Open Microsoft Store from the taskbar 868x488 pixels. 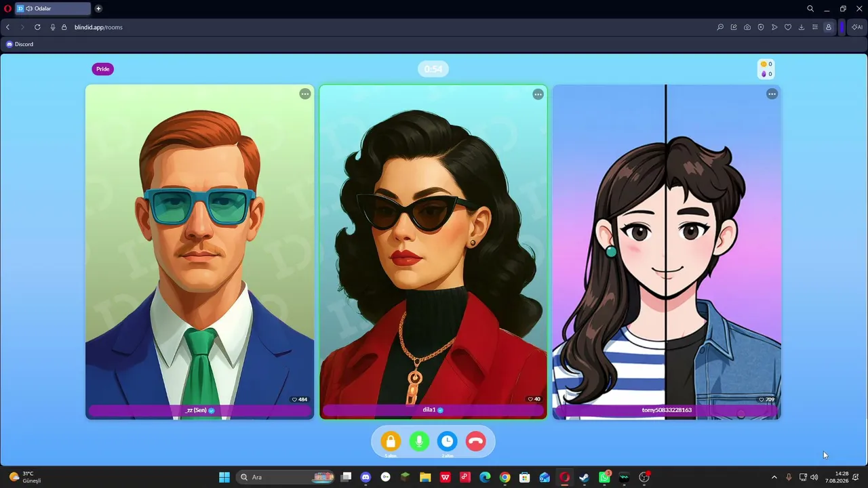tap(524, 477)
